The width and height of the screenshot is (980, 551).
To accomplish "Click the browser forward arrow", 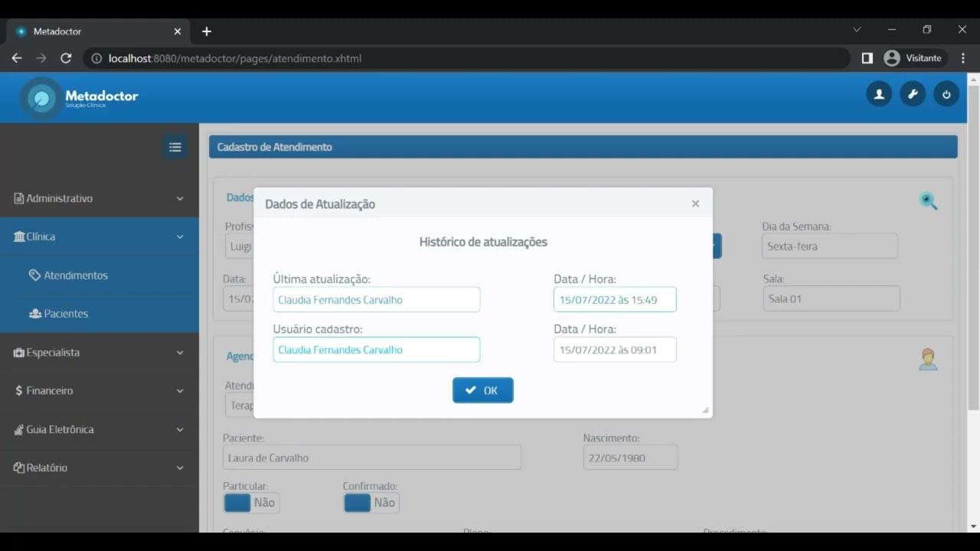I will point(41,58).
